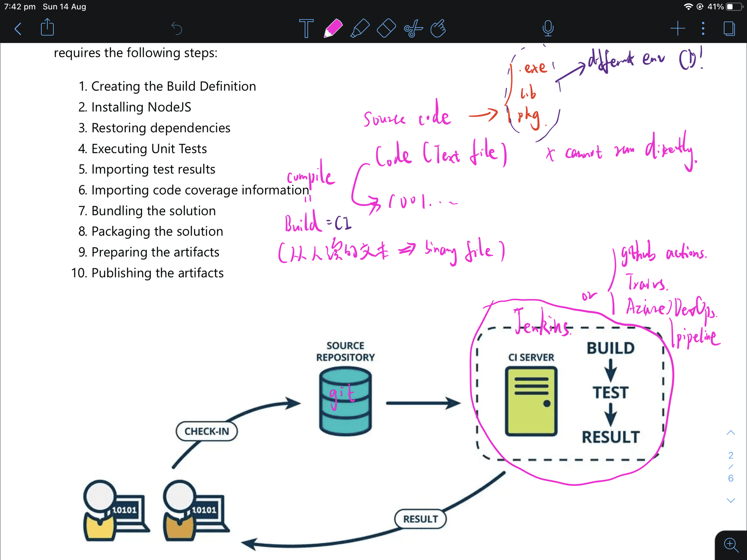This screenshot has width=747, height=560.
Task: Add new item with plus button
Action: [x=677, y=28]
